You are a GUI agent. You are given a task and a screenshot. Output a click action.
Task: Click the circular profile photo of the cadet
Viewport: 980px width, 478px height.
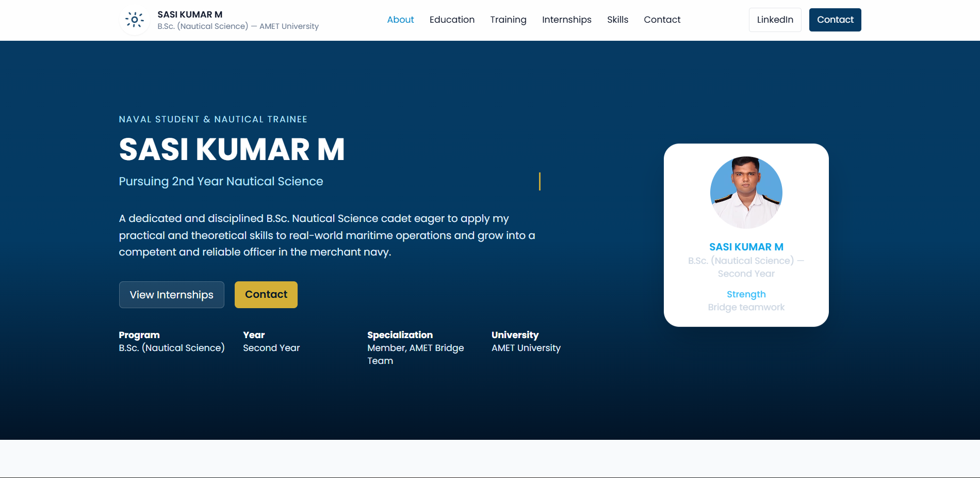(746, 193)
